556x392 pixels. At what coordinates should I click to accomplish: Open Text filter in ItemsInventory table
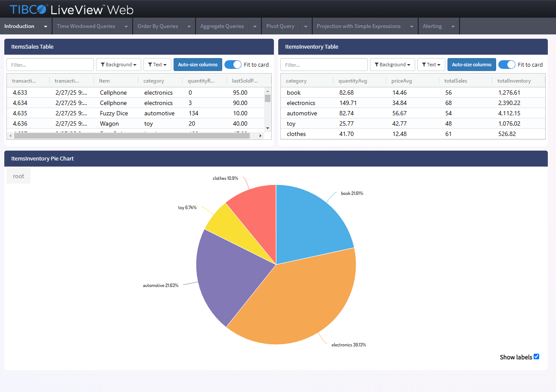coord(431,65)
